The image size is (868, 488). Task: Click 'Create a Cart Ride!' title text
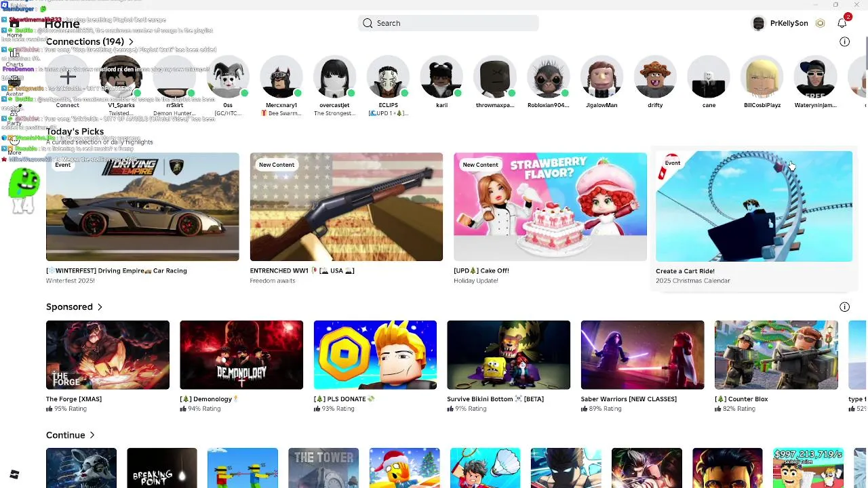(x=685, y=271)
